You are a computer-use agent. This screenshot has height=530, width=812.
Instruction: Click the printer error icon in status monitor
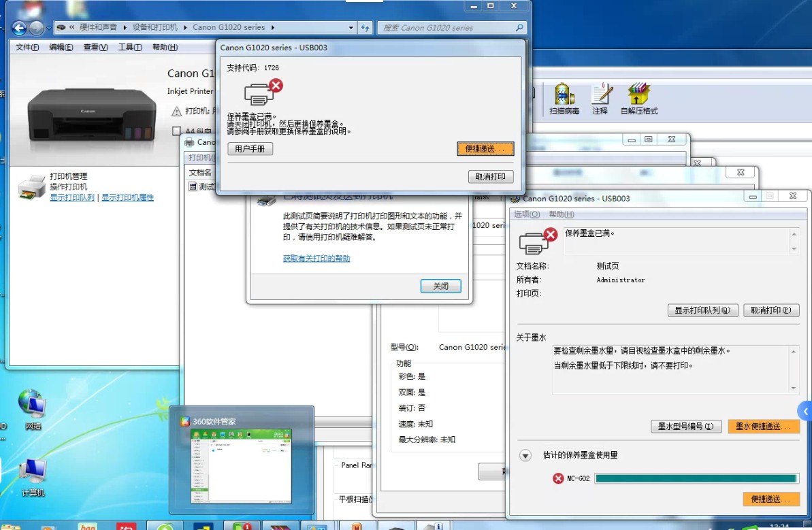coord(538,241)
